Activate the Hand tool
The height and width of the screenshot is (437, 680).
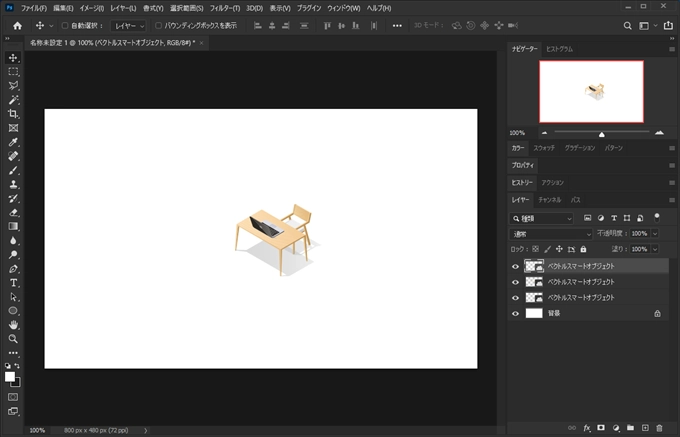point(14,324)
